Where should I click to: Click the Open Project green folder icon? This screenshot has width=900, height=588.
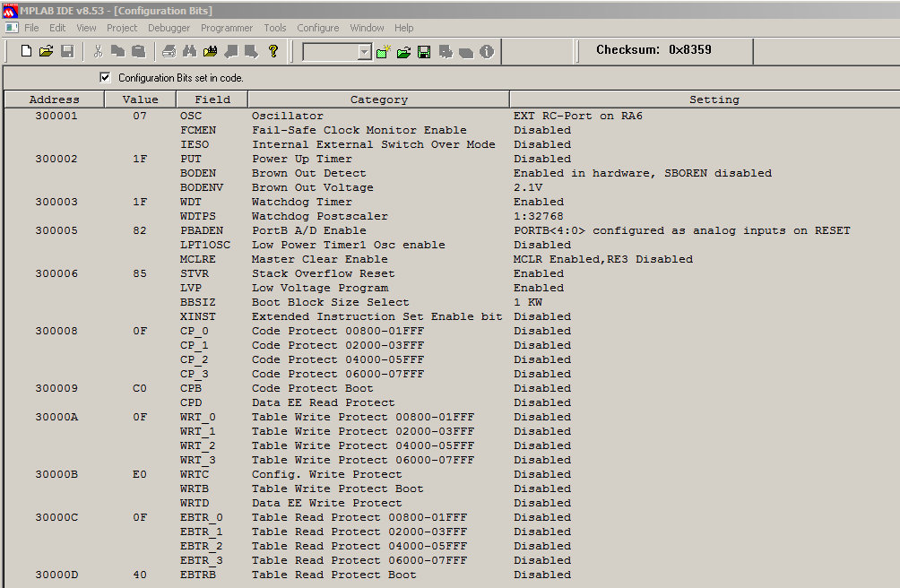point(403,52)
